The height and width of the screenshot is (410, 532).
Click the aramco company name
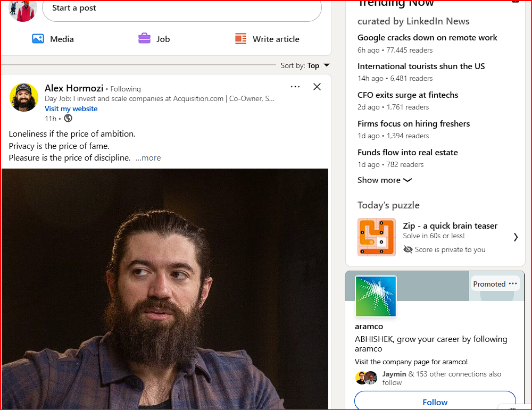(369, 327)
